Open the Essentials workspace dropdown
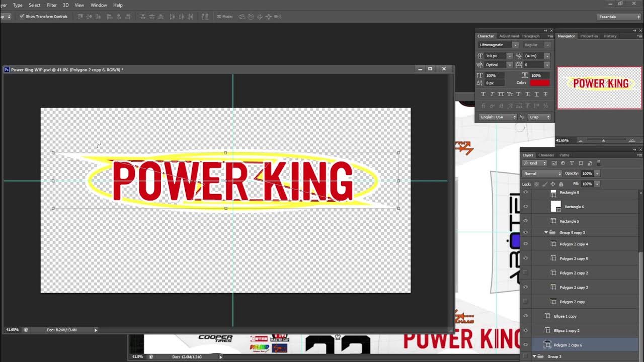 tap(619, 17)
